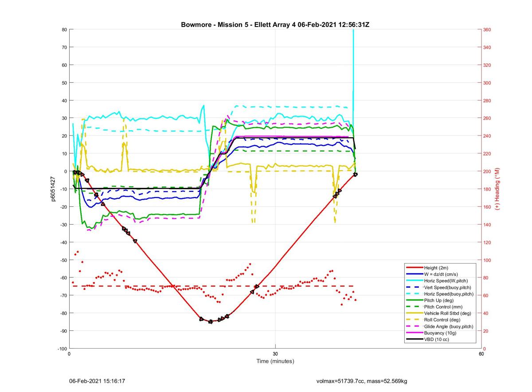Click the right axis tick label '340'
Viewport: 532px width, 392px height.
(488, 47)
